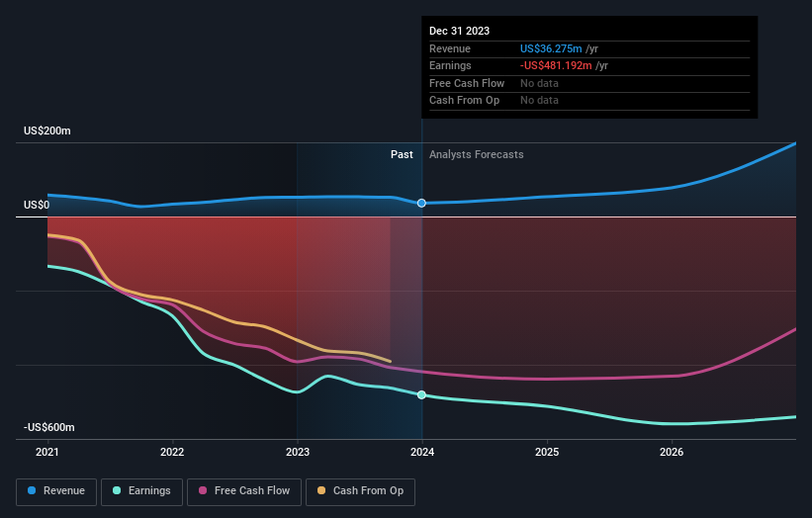Click the Cash From Op row in tooltip

(589, 101)
